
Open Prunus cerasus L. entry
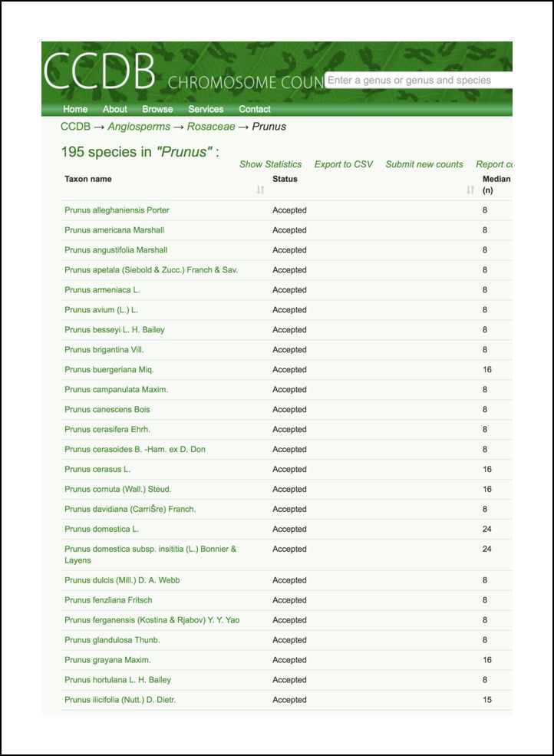point(97,469)
